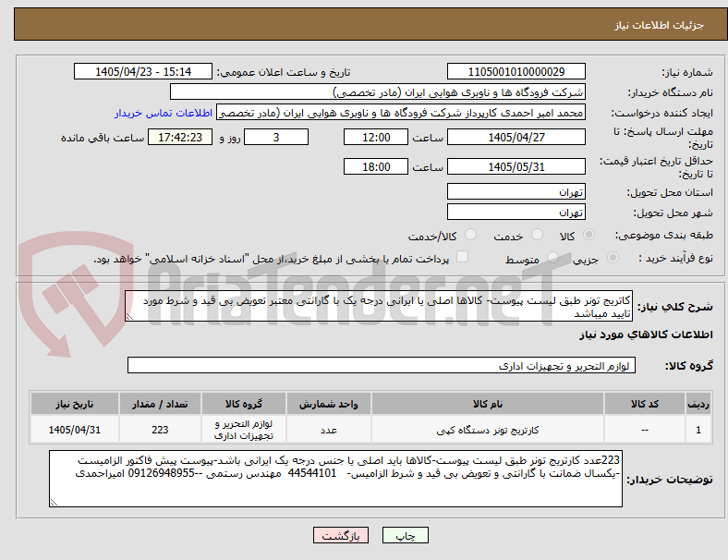Image resolution: width=728 pixels, height=560 pixels.
Task: Click the طبقه بندی موضوعی label
Action: pos(664,235)
